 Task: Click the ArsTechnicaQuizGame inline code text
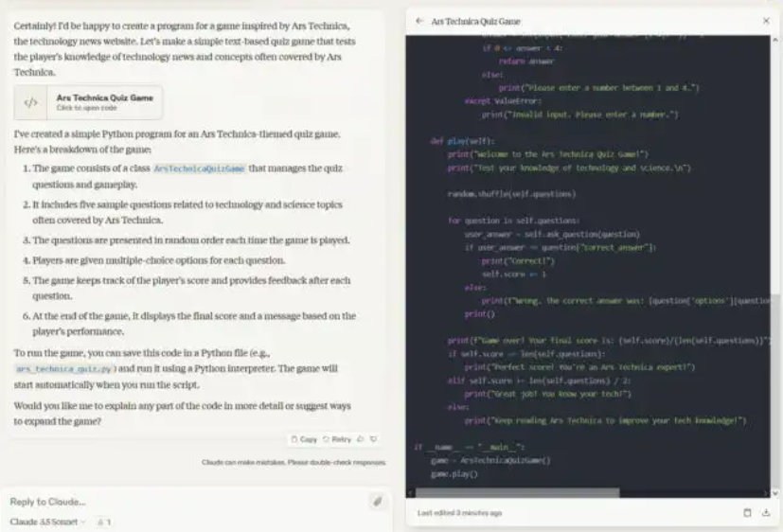199,168
